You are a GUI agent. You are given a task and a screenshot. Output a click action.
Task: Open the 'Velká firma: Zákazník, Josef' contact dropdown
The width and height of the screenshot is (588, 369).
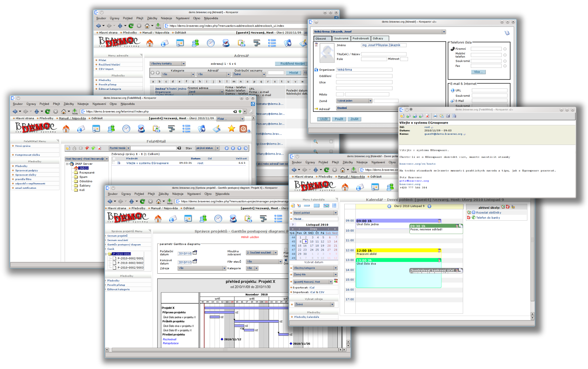coord(380,32)
